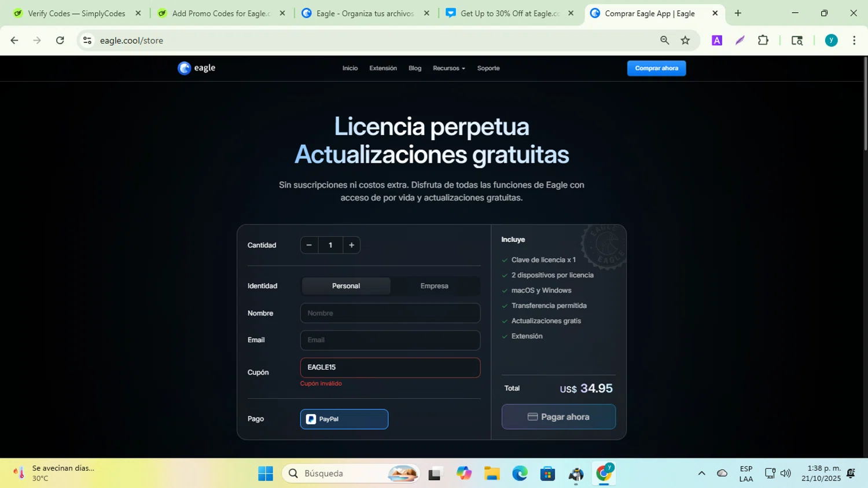
Task: Open File Explorer from taskbar
Action: 492,474
